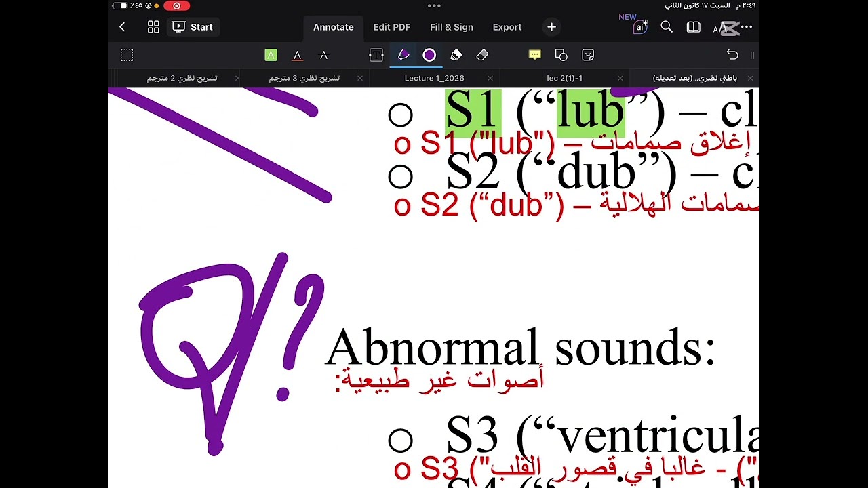Start the presentation mode
This screenshot has height=488, width=868.
[x=193, y=27]
